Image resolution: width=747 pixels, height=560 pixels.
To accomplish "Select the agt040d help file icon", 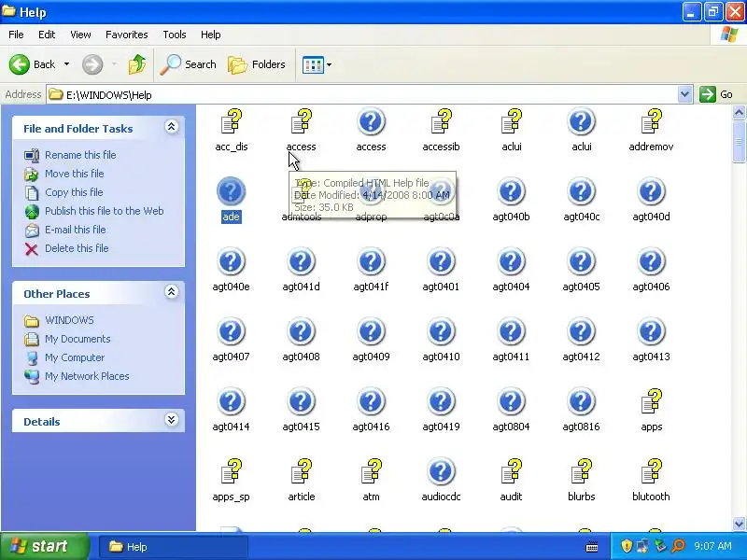I will (x=651, y=191).
